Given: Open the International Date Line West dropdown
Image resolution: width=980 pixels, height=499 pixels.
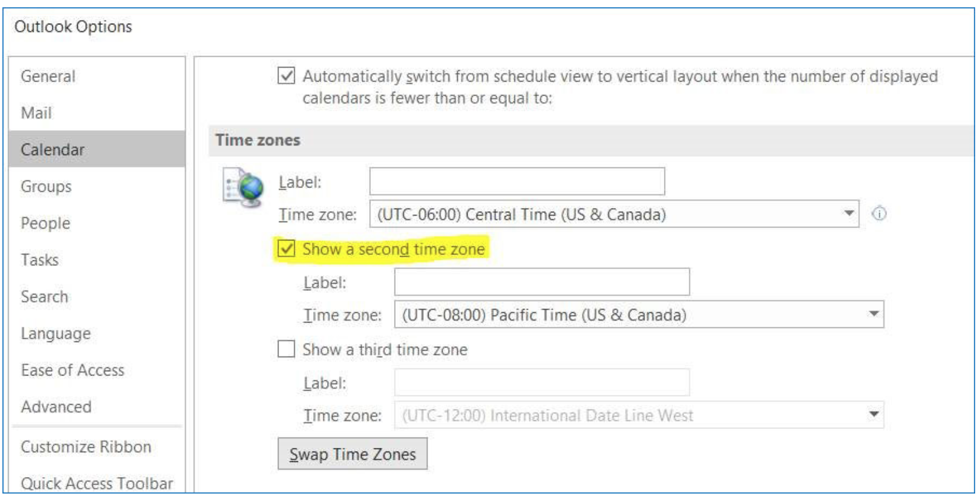Looking at the screenshot, I should point(874,414).
